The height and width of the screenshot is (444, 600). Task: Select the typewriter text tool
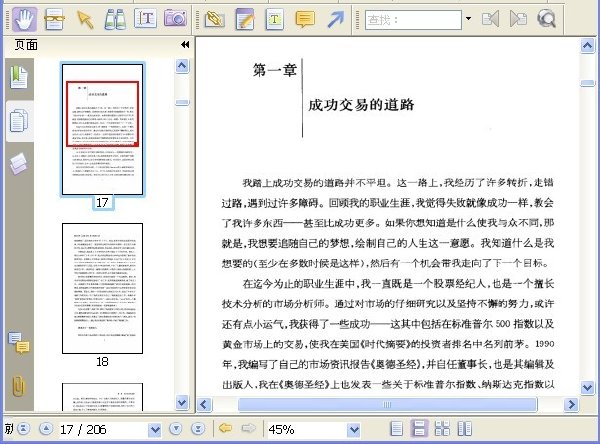point(274,19)
